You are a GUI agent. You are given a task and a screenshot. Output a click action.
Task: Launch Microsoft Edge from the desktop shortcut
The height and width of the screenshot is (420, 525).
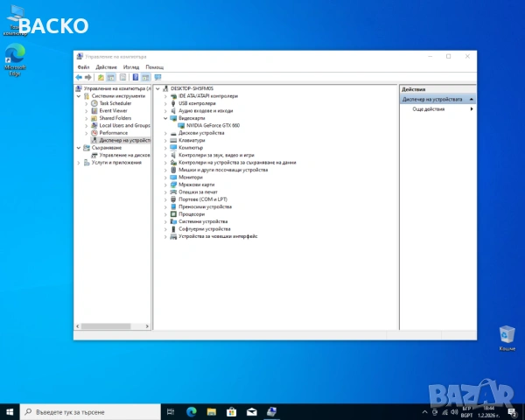16,55
